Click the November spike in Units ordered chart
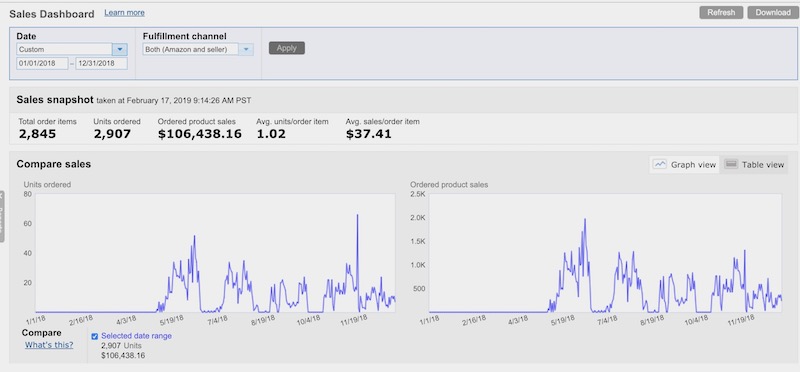The image size is (800, 372). [358, 215]
